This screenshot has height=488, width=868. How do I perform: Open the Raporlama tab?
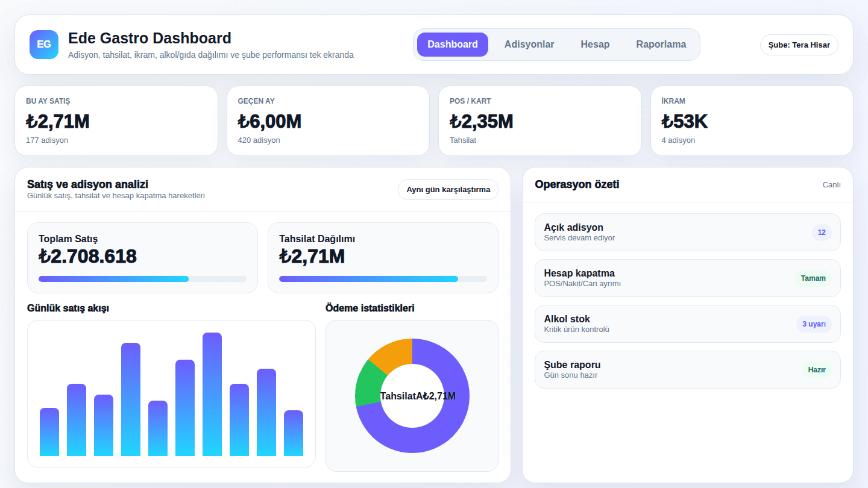click(661, 45)
